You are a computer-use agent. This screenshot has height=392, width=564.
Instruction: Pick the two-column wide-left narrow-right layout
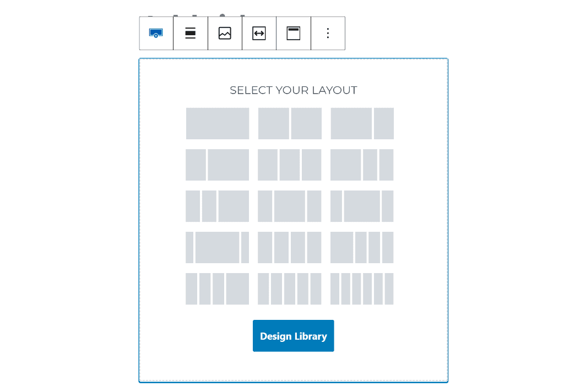coord(362,123)
